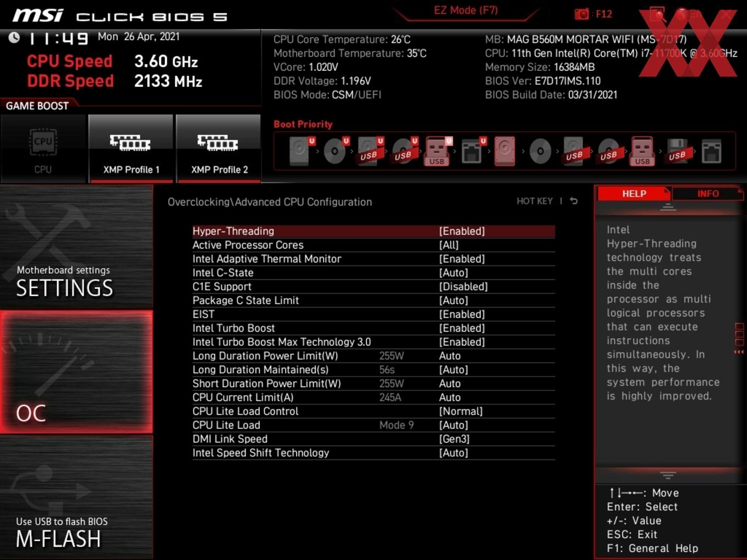747x560 pixels.
Task: Select the UEFI CD/DVD boot icon
Action: (x=335, y=151)
